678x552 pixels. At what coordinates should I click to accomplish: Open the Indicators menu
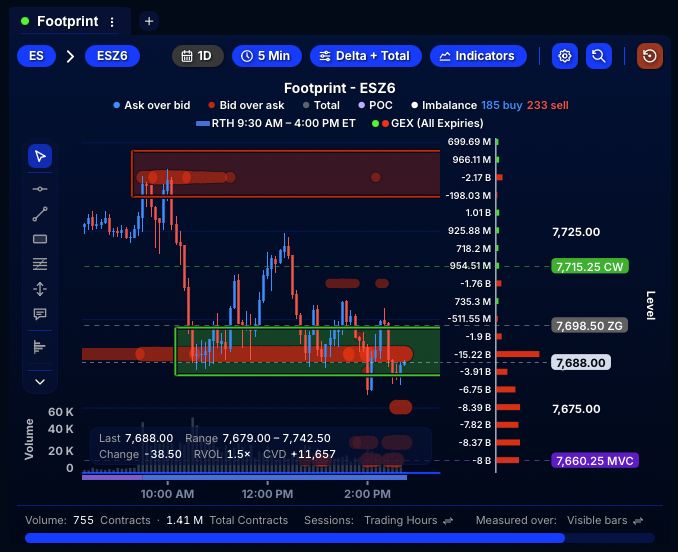click(x=478, y=56)
